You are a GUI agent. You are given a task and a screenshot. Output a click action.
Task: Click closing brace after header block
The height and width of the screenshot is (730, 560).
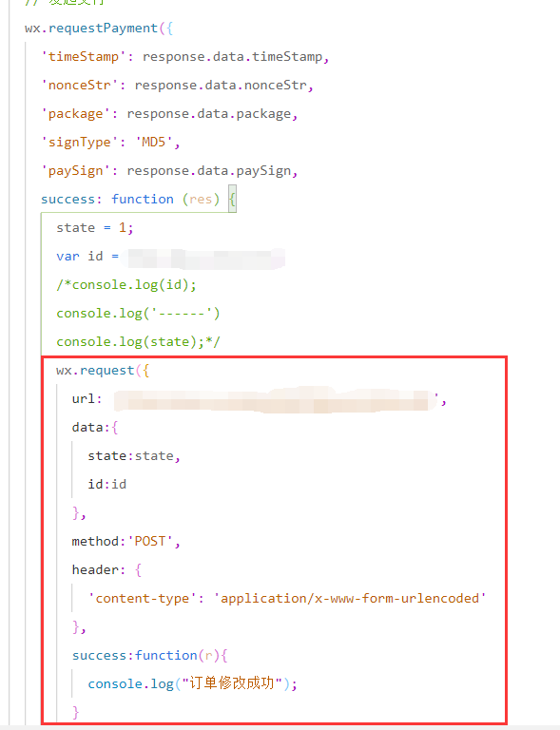pyautogui.click(x=79, y=627)
